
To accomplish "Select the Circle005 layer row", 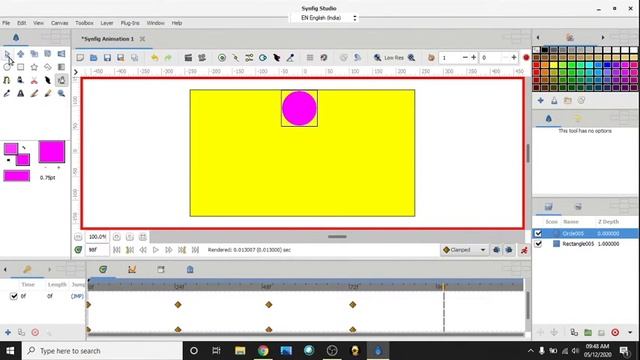I will [x=585, y=233].
